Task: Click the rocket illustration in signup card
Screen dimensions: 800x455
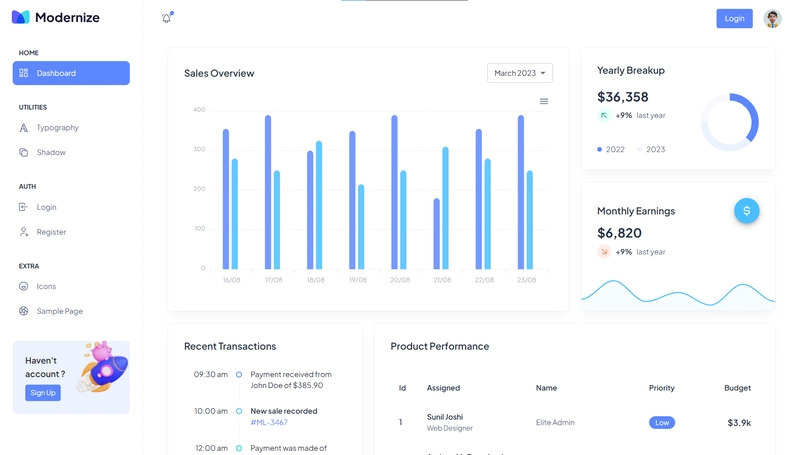Action: pyautogui.click(x=104, y=367)
